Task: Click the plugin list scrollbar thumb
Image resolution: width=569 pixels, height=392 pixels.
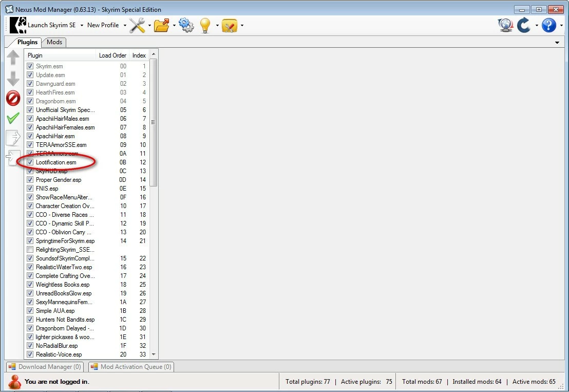Action: (154, 123)
